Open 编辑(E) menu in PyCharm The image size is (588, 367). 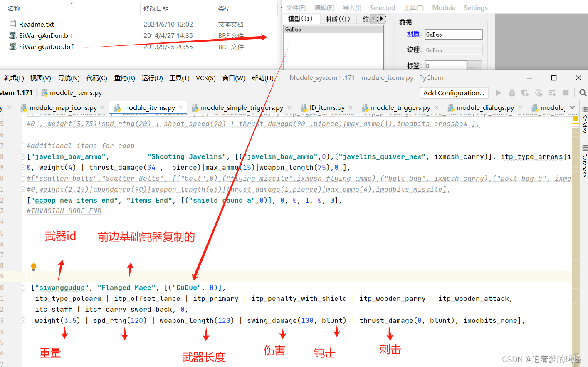(x=14, y=78)
